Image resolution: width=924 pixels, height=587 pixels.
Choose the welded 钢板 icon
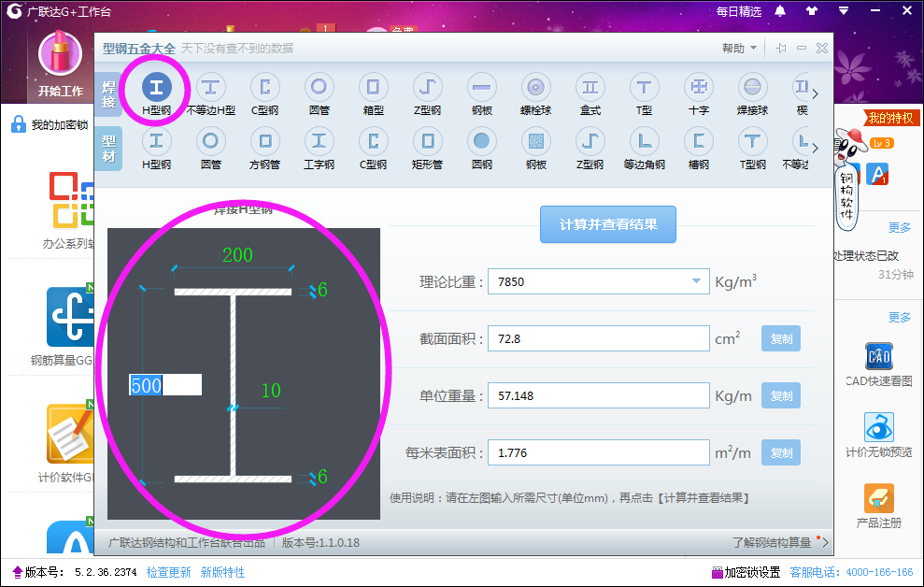tap(481, 88)
